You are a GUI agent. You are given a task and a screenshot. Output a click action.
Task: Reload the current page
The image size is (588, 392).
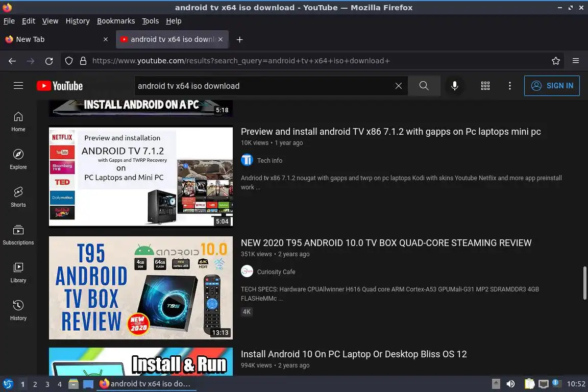[x=49, y=61]
